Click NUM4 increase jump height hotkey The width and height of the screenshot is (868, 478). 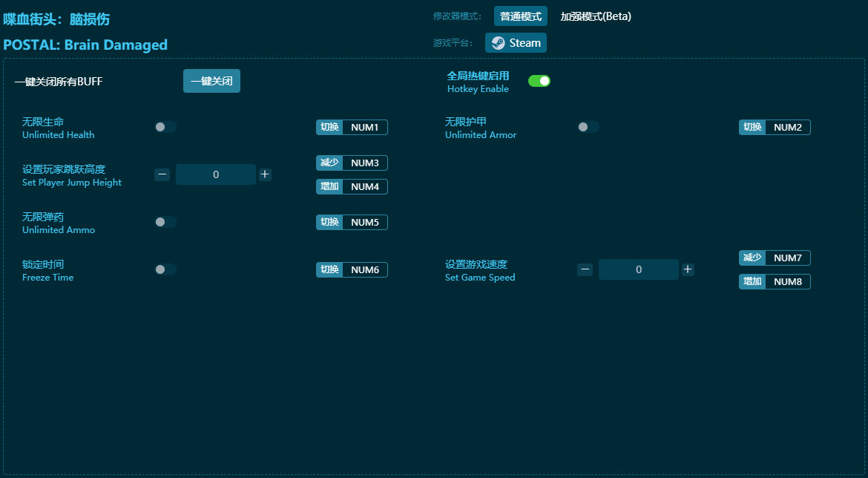coord(364,186)
